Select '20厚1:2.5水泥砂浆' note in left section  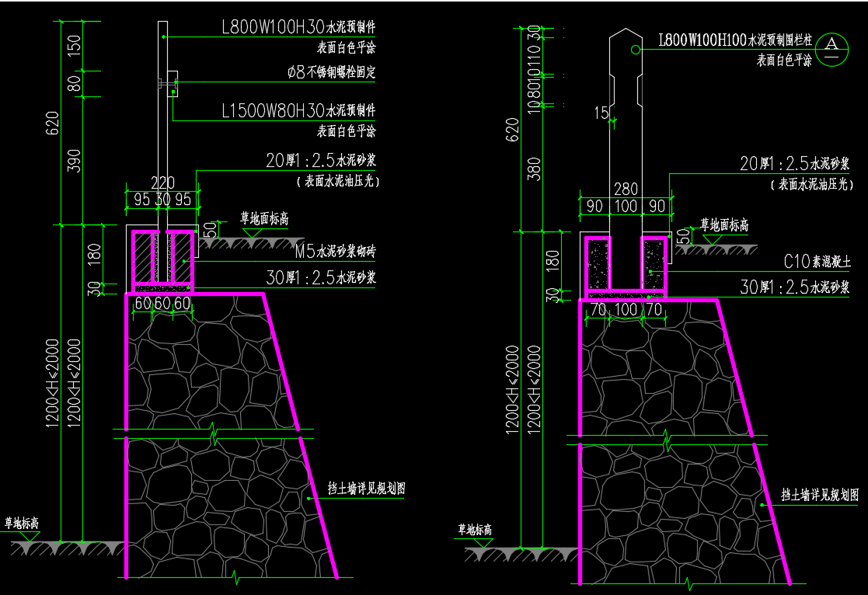tap(320, 161)
